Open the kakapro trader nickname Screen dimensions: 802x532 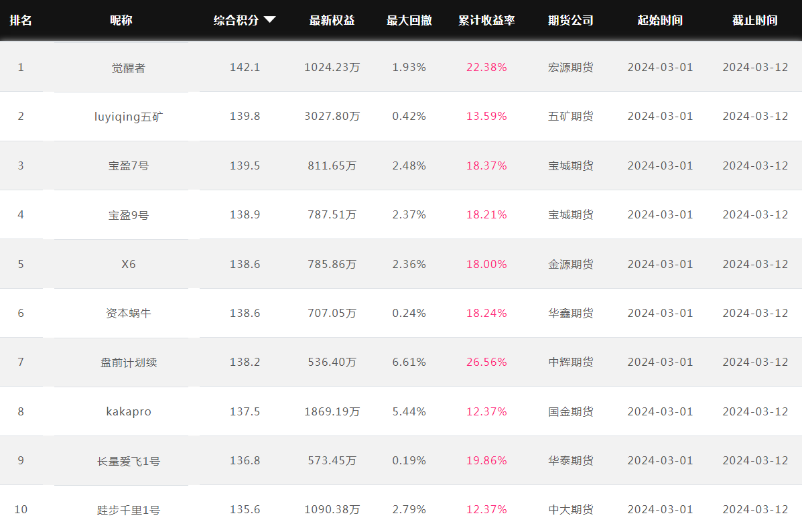point(129,411)
